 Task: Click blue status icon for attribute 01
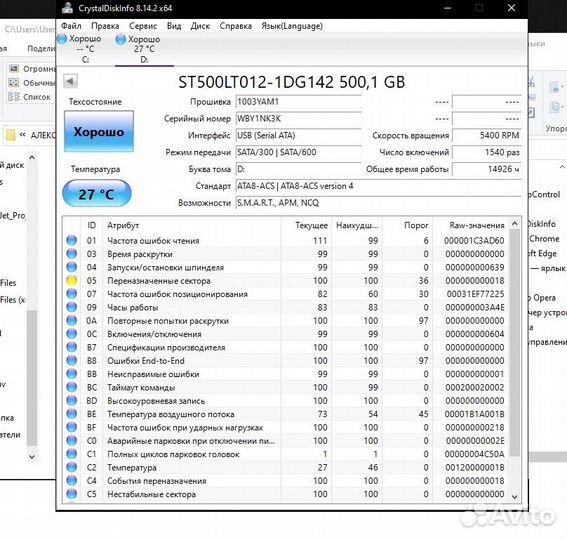(x=72, y=240)
